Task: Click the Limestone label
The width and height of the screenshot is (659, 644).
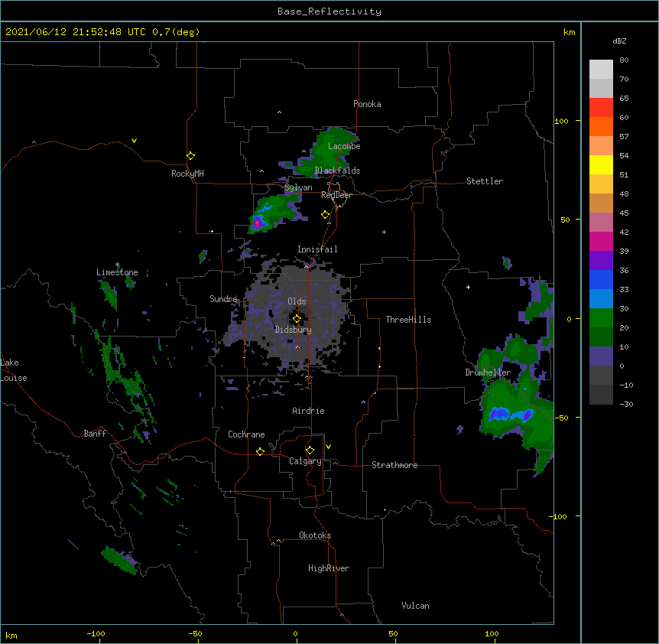Action: tap(117, 272)
